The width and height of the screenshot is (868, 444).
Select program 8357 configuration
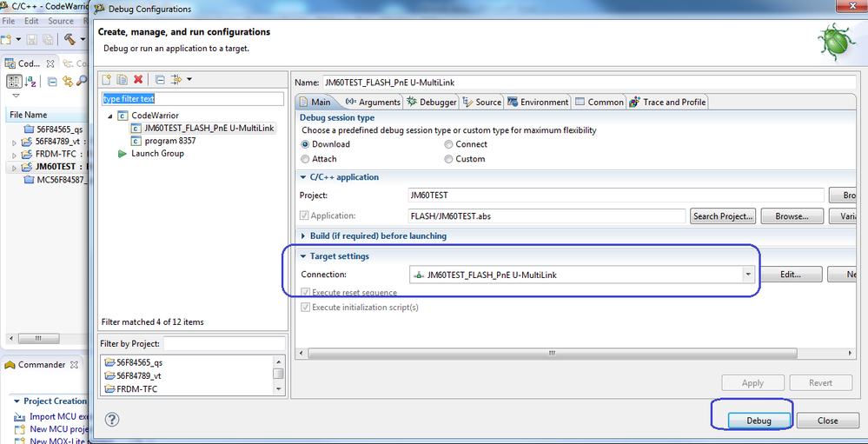tap(170, 141)
